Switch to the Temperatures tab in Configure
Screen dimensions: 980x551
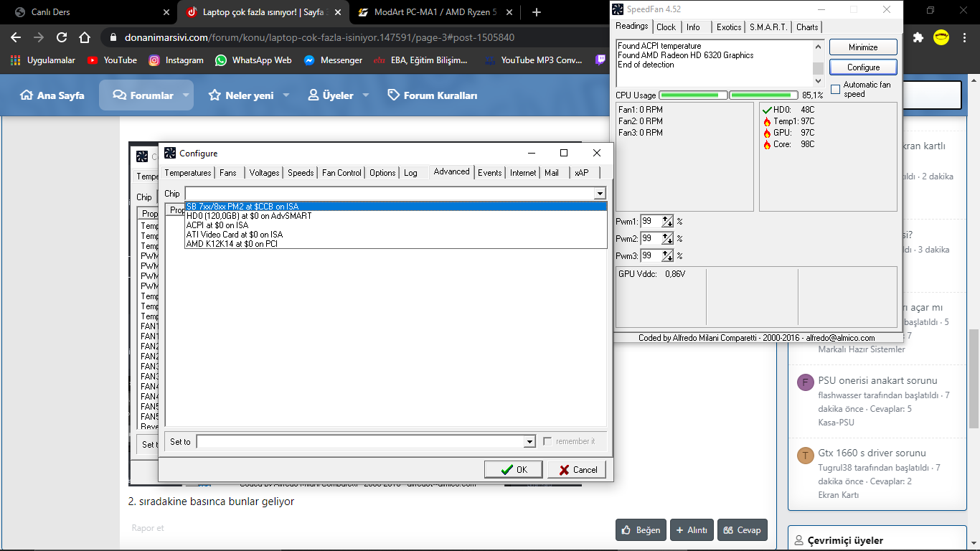coord(188,173)
